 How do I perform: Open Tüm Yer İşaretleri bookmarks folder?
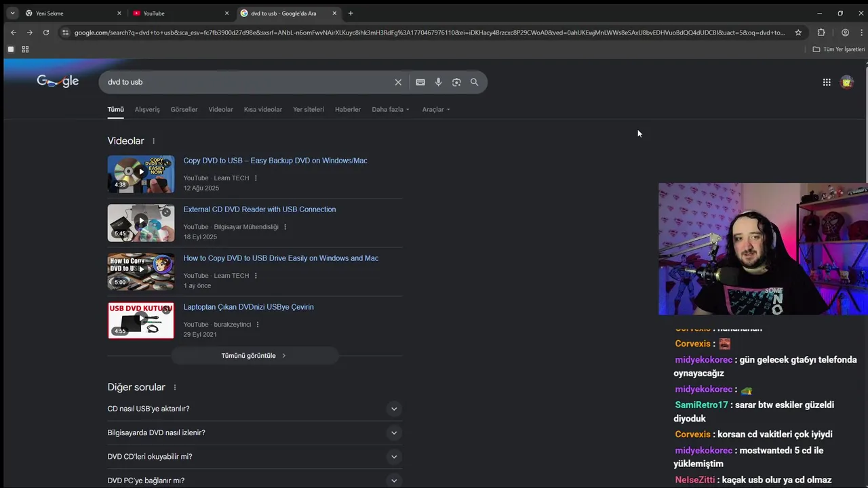(x=839, y=49)
